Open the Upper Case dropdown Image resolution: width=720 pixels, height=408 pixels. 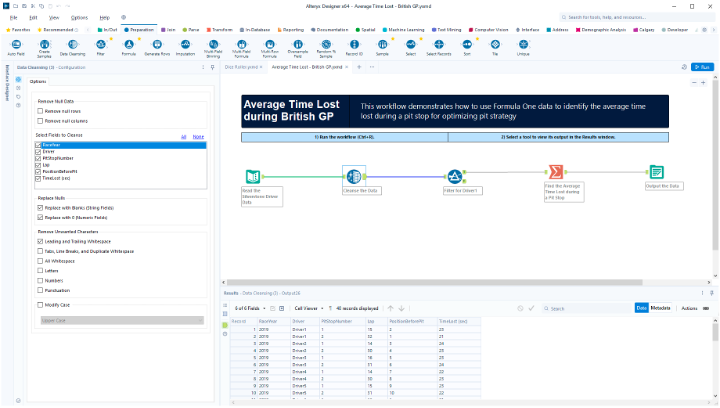click(x=122, y=320)
